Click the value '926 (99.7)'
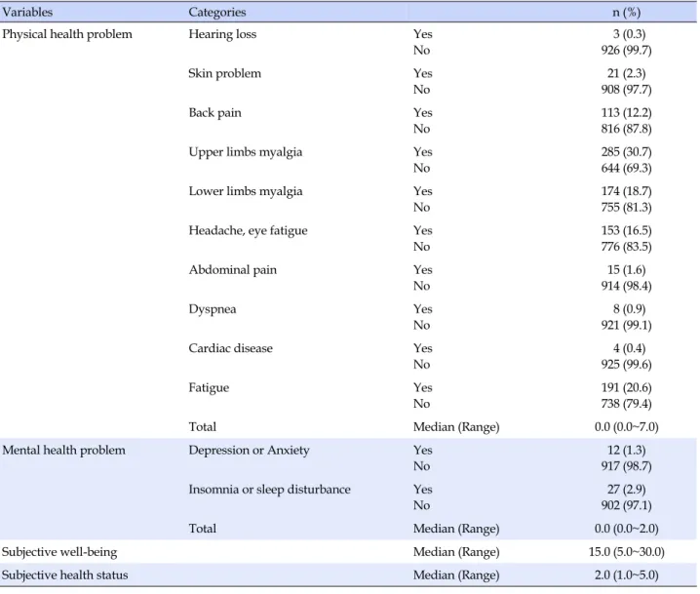This screenshot has width=700, height=594. [x=626, y=50]
